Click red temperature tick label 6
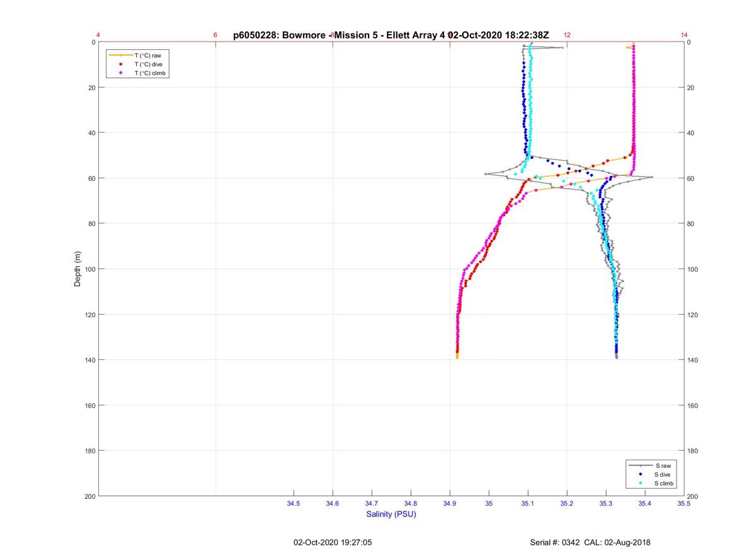This screenshot has height=558, width=756. point(215,35)
